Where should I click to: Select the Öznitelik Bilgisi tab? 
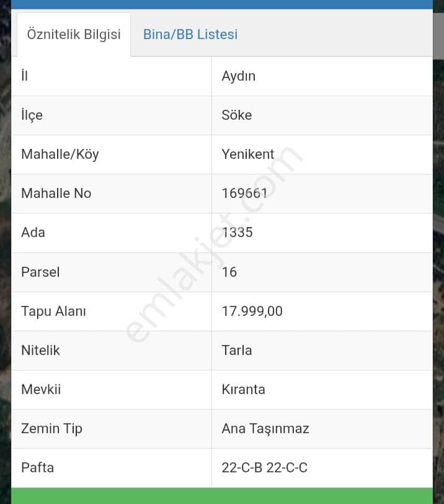click(74, 34)
